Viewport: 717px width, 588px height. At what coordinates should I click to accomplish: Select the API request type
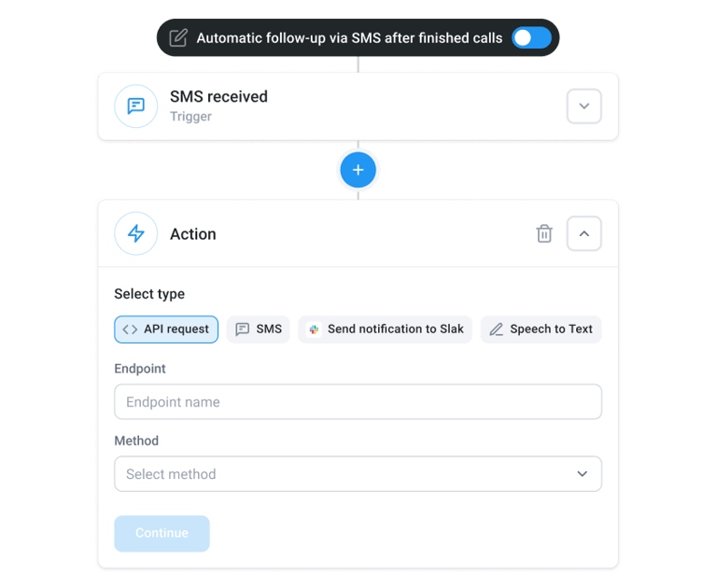pos(166,329)
